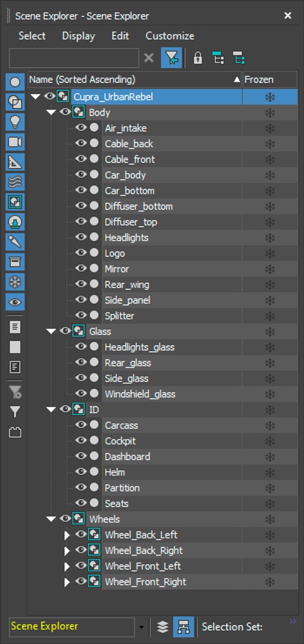Toggle Display Helpers filter icon
The width and height of the screenshot is (304, 644).
click(15, 162)
